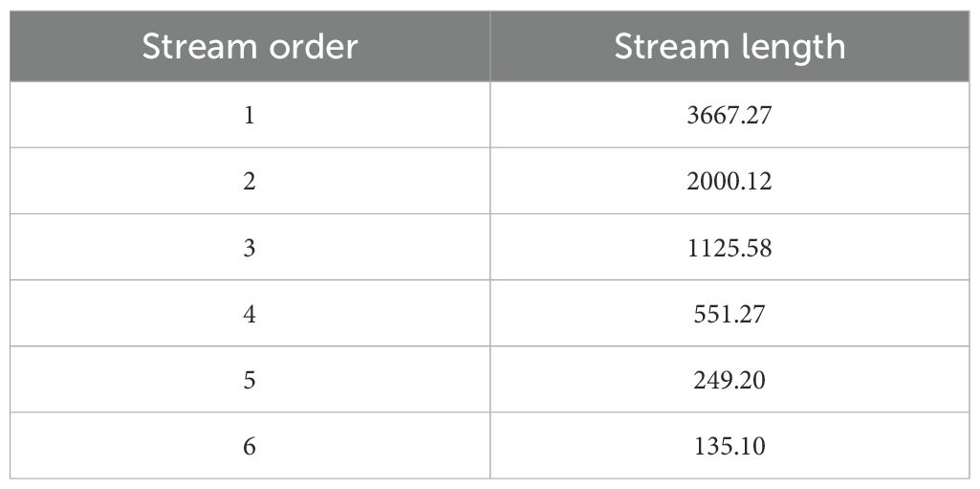Click the column divider in the last row

490,446
